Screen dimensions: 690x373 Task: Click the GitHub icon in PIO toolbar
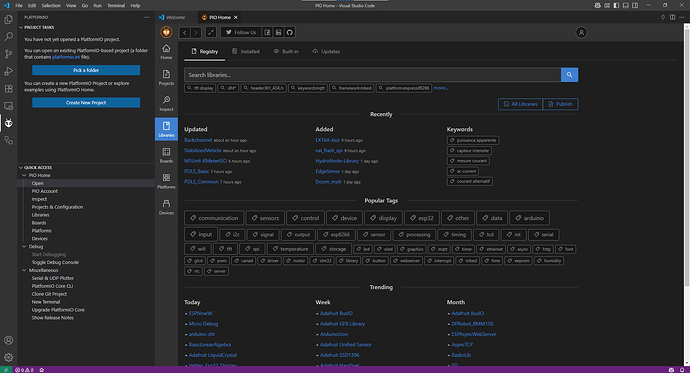290,32
